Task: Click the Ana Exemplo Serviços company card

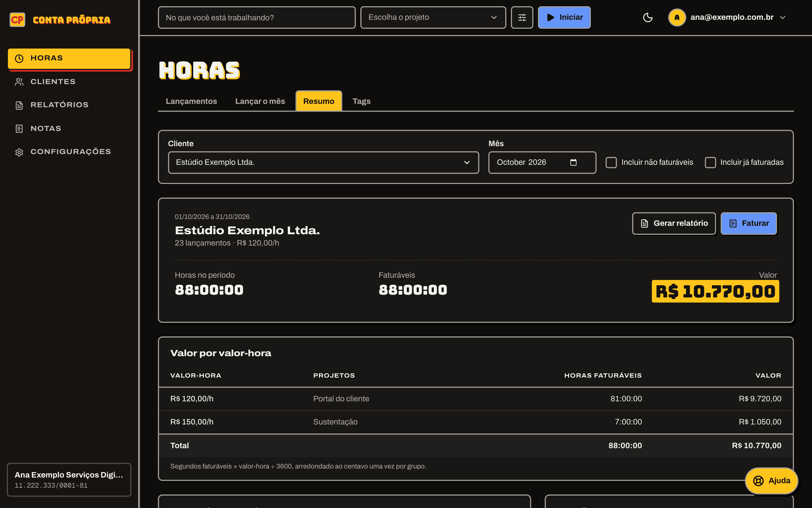Action: 69,480
